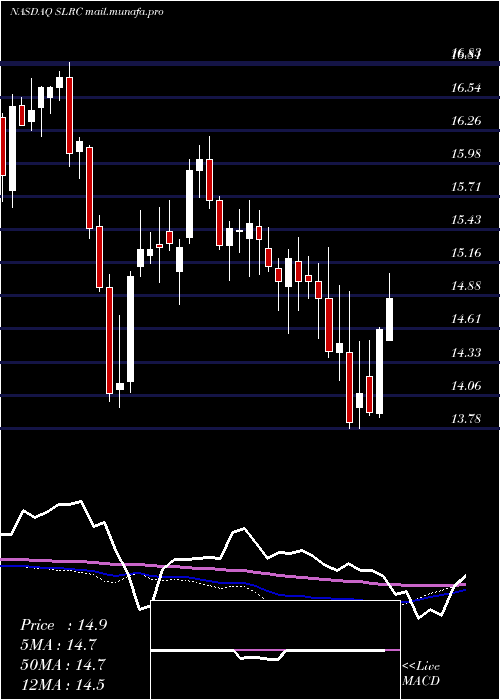Click the NASDAQ SLRC mail.munafa.pro title text
This screenshot has height=700, width=500.
[x=86, y=12]
